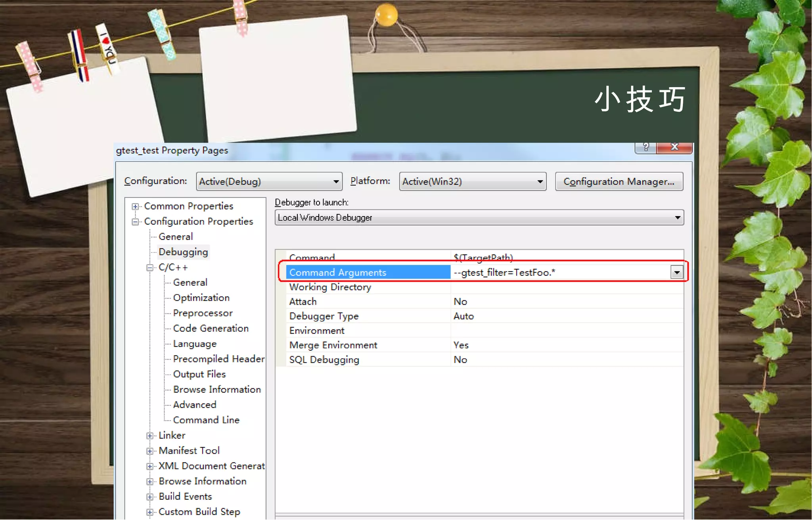The image size is (812, 520).
Task: Select the Code Generation item
Action: coord(211,329)
